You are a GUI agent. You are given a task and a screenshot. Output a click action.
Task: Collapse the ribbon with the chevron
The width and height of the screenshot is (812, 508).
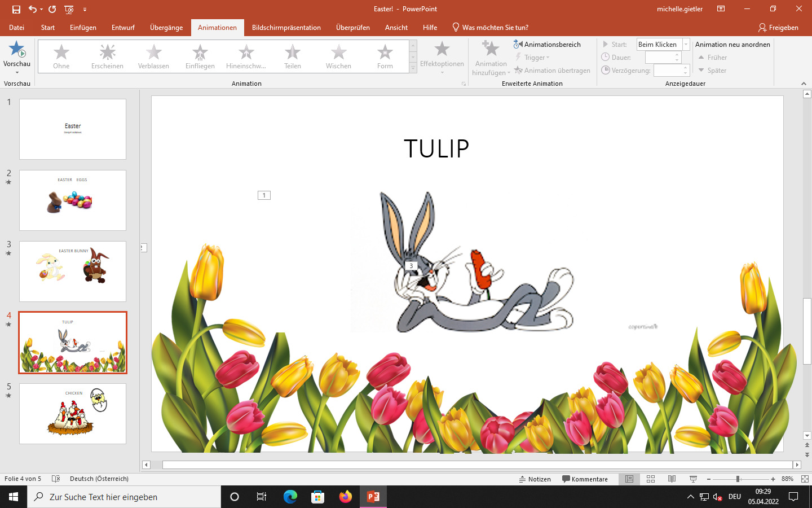[804, 84]
